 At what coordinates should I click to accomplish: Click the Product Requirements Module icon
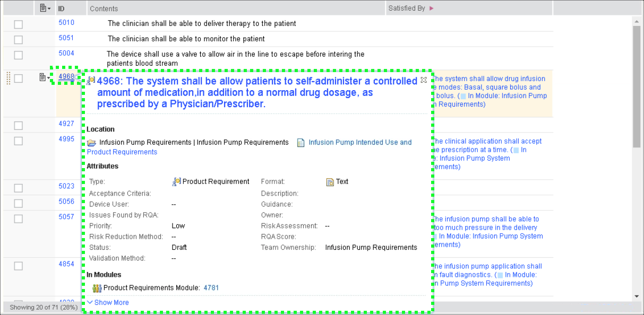pos(97,288)
